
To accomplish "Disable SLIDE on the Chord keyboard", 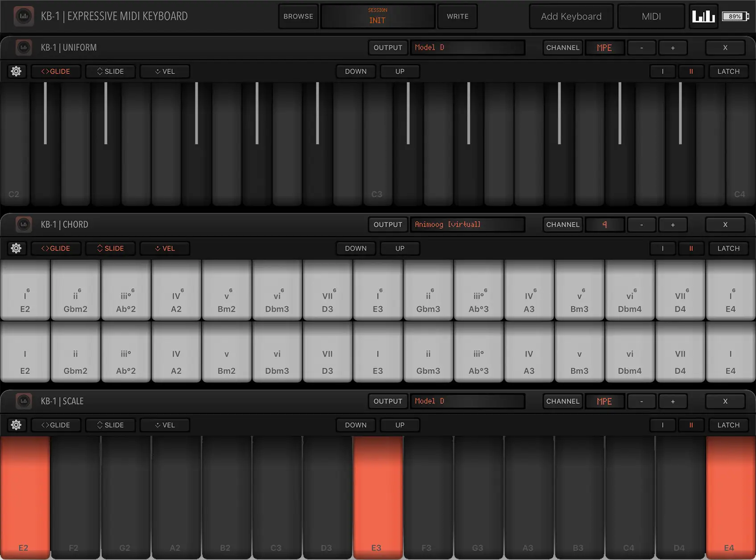I will click(110, 249).
